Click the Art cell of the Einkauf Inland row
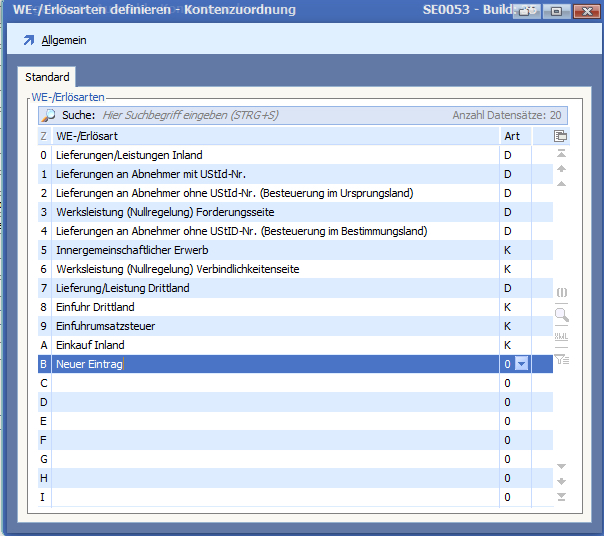This screenshot has height=536, width=604. tap(514, 345)
